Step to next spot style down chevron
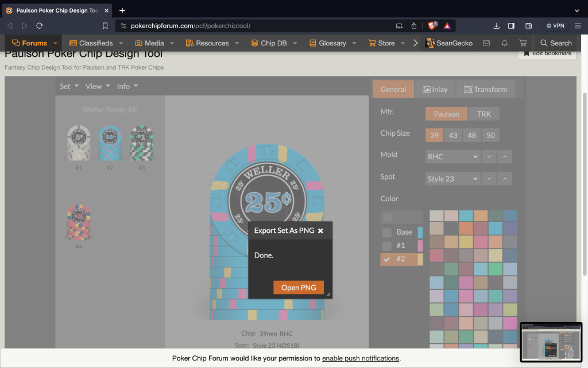588x368 pixels. coord(489,179)
